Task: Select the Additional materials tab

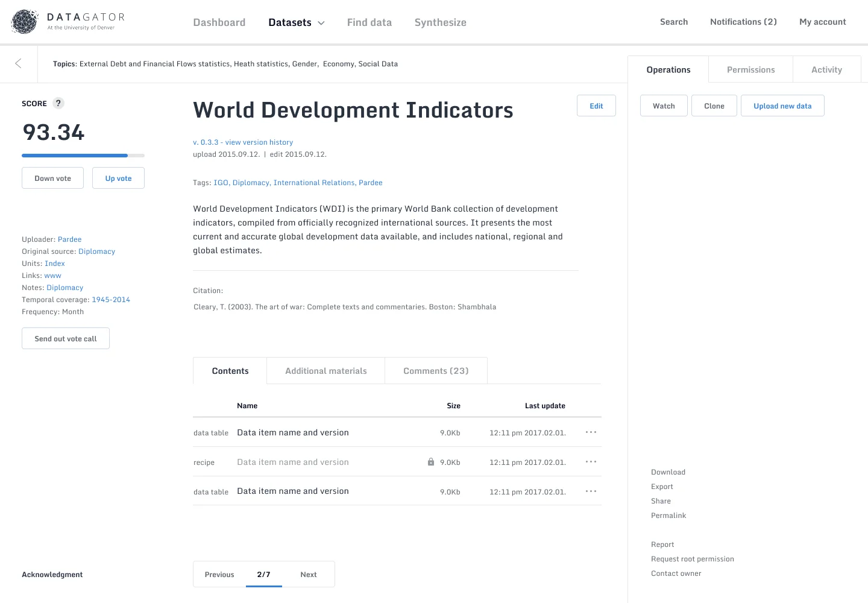Action: pyautogui.click(x=325, y=371)
